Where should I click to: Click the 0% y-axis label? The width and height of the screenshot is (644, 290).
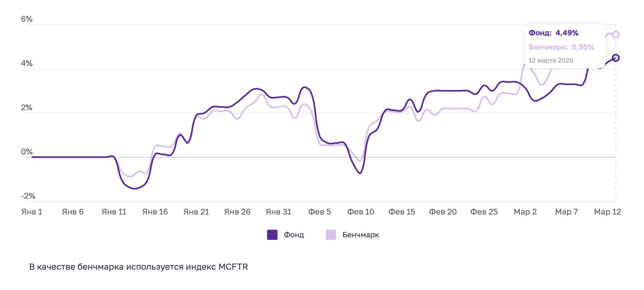pyautogui.click(x=27, y=152)
